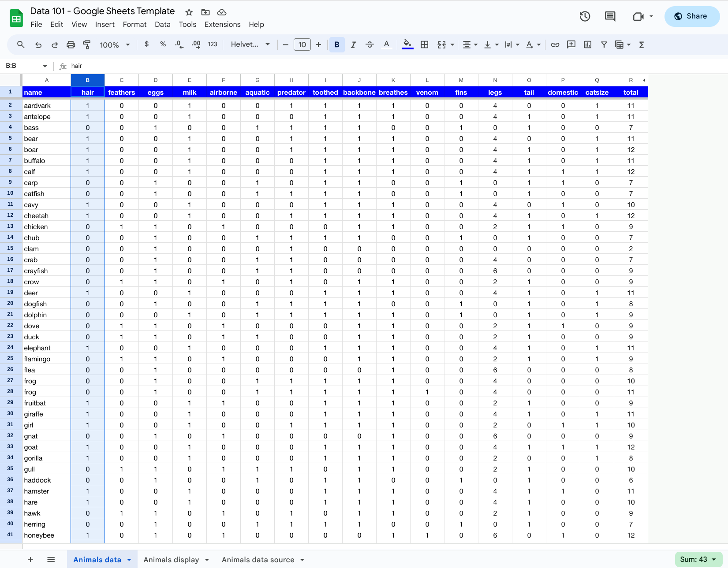Toggle Italic formatting
The image size is (728, 568).
point(353,45)
